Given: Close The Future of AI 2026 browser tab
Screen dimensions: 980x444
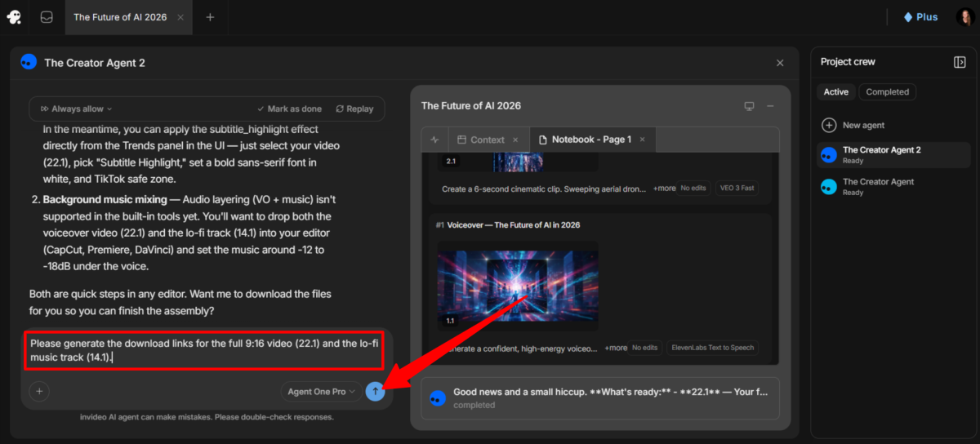Looking at the screenshot, I should pos(180,17).
